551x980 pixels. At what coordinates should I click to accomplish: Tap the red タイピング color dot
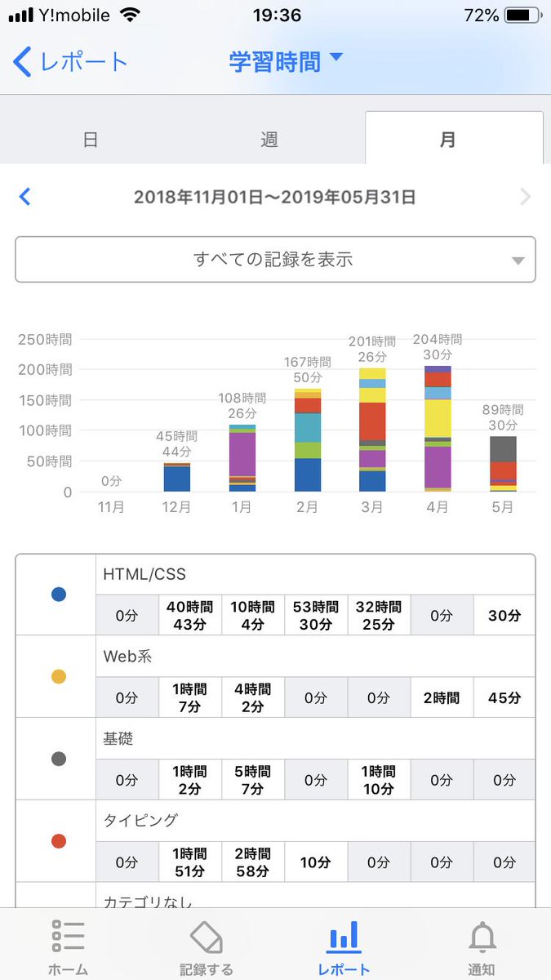point(59,840)
